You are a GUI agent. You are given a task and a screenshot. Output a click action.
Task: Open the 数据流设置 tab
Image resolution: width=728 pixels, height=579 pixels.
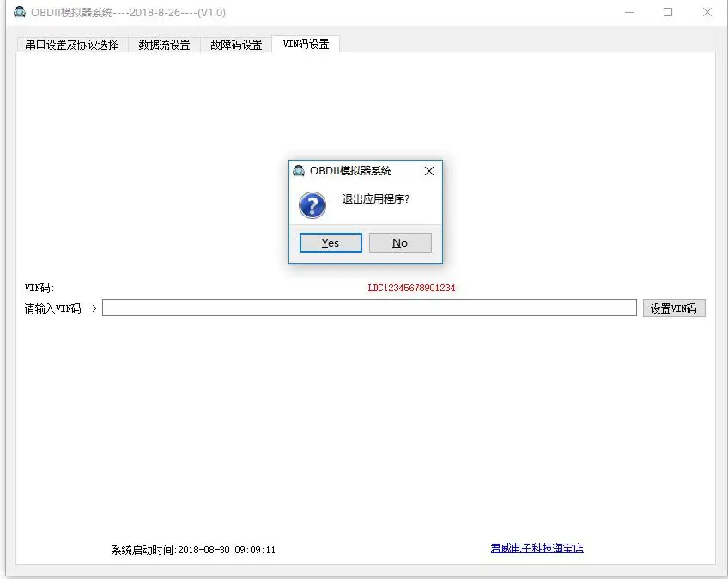click(x=164, y=45)
